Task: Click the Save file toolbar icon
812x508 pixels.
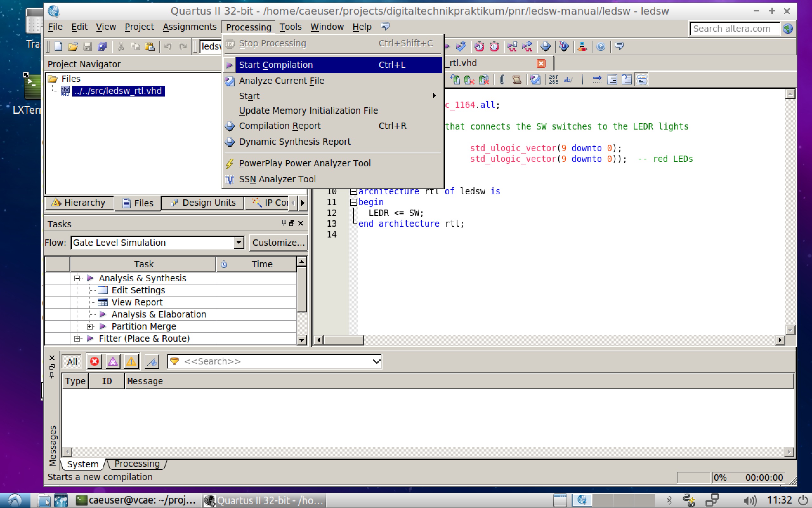Action: [x=88, y=46]
